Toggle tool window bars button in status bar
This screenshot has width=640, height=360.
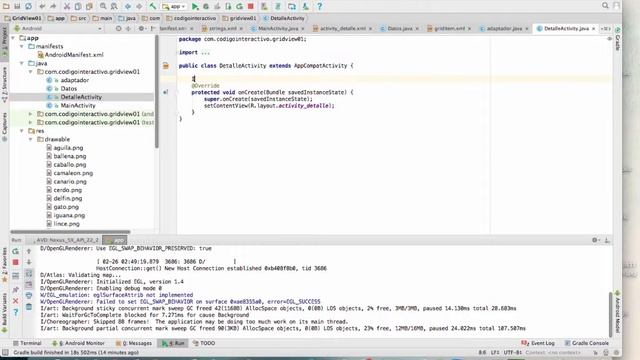click(5, 352)
